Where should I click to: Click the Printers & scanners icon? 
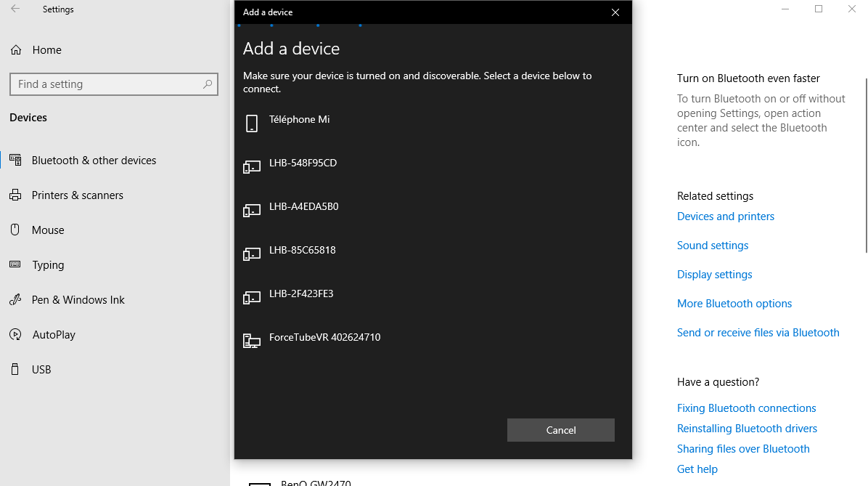pos(15,195)
